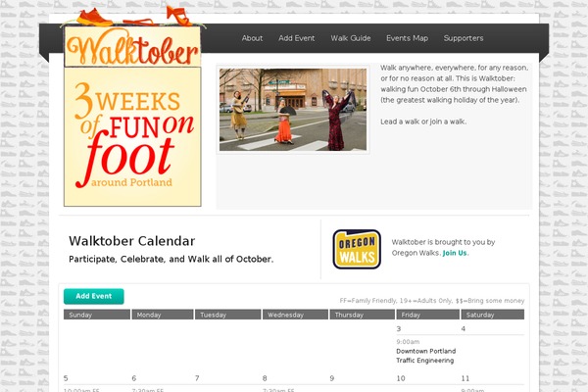This screenshot has height=392, width=588.
Task: Open Downtown Portland Traffic Engineering event
Action: point(425,356)
